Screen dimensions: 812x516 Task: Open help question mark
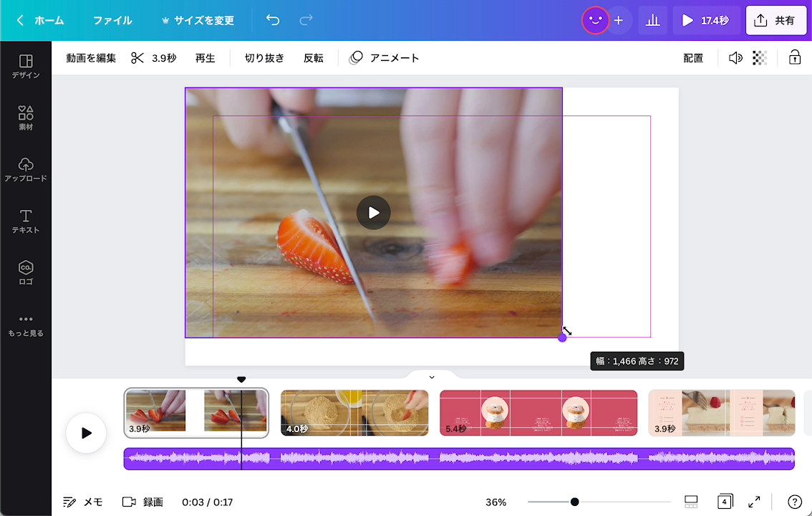coord(794,502)
